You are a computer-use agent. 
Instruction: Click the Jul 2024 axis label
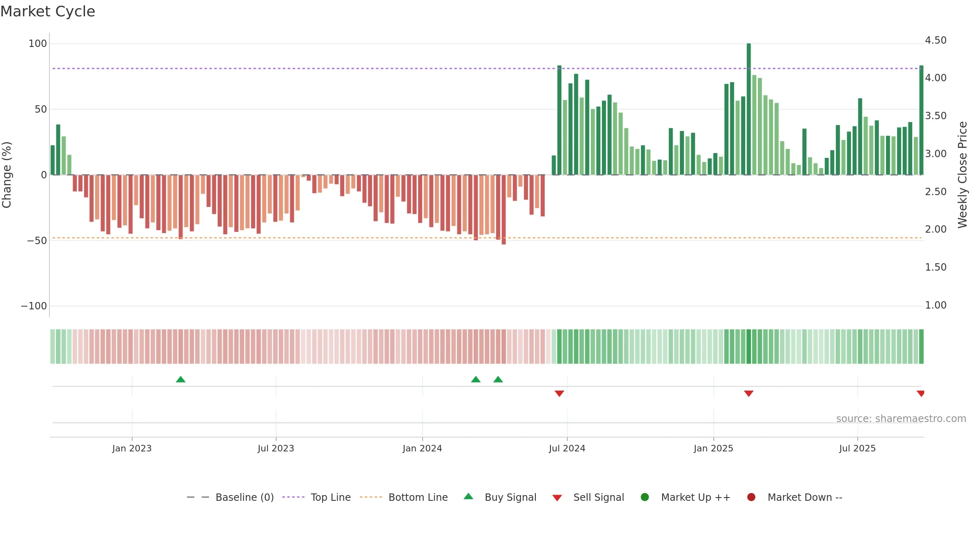(x=567, y=448)
